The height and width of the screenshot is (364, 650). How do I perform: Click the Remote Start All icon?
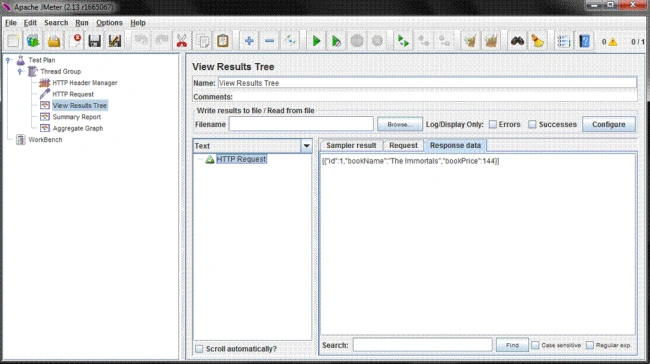[x=403, y=41]
